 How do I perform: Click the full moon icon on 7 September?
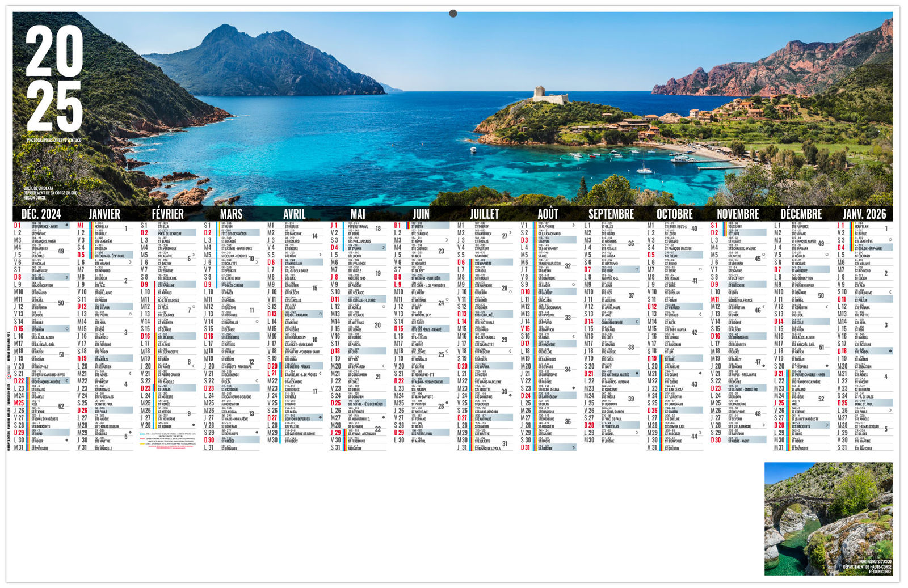pos(637,270)
